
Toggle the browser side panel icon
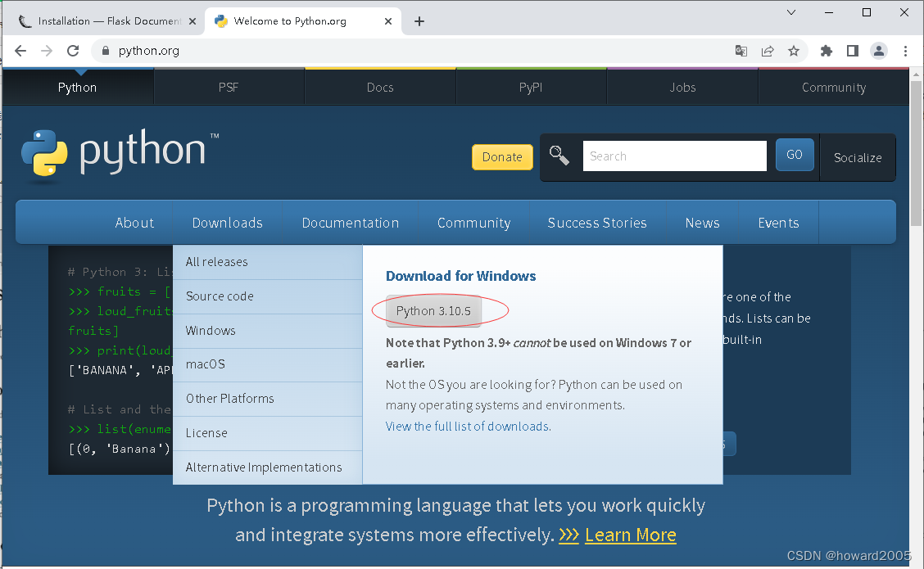(x=853, y=51)
